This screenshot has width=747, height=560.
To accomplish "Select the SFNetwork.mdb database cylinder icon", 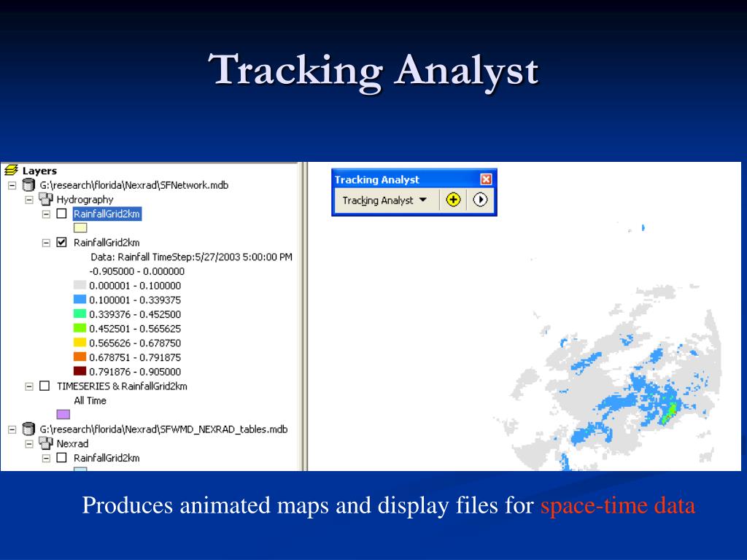I will [28, 184].
